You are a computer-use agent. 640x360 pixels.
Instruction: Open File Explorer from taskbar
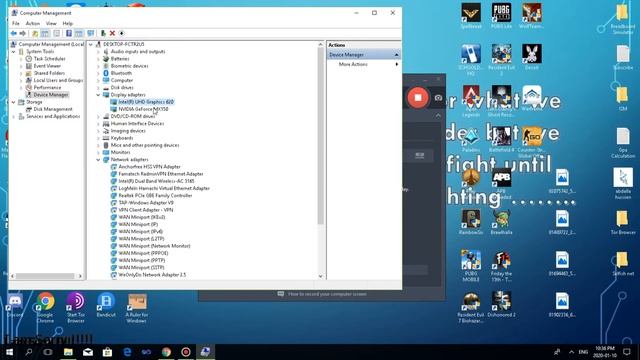68,352
